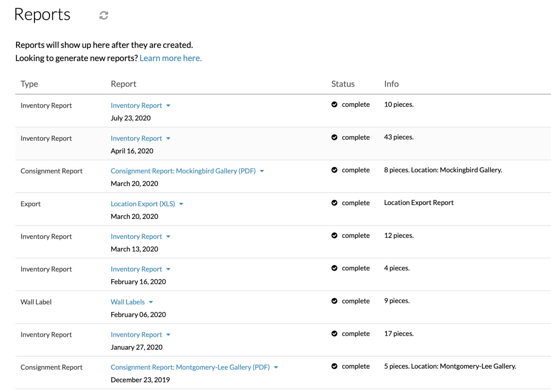Select the '9 pieces.' info text
This screenshot has width=551, height=392.
coord(397,301)
